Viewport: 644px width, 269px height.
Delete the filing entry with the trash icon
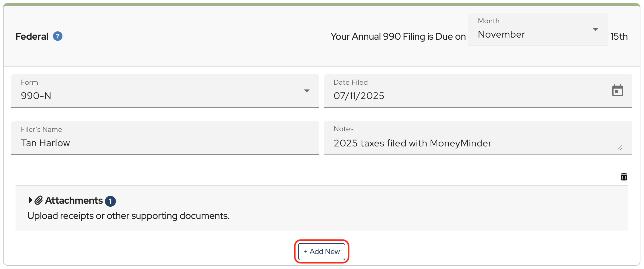(624, 177)
